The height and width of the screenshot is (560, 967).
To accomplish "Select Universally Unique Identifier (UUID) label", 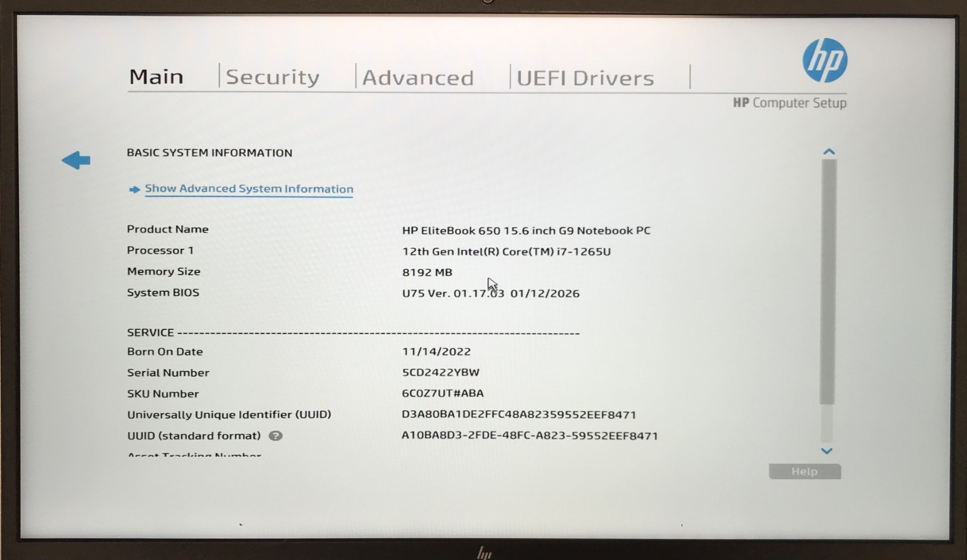I will 229,414.
